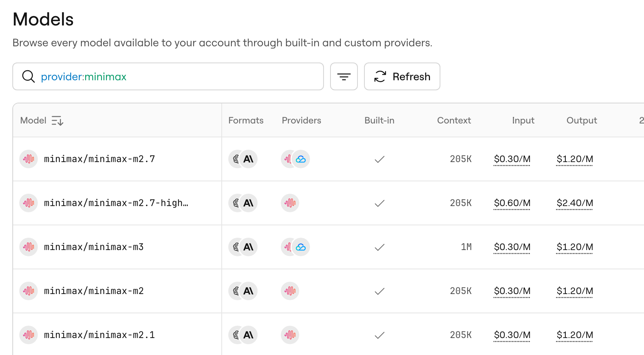The image size is (644, 355).
Task: Click $0.30/M input price for minimax-m2.7
Action: tap(512, 159)
